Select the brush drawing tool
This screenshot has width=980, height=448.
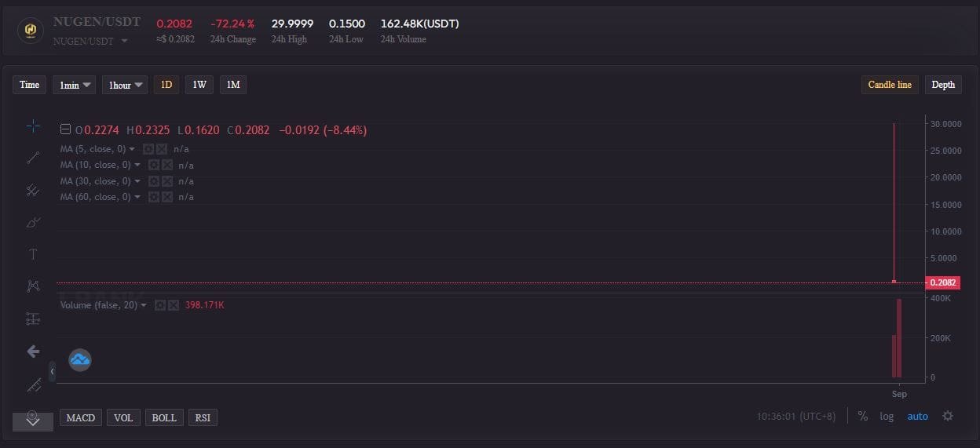[x=33, y=222]
